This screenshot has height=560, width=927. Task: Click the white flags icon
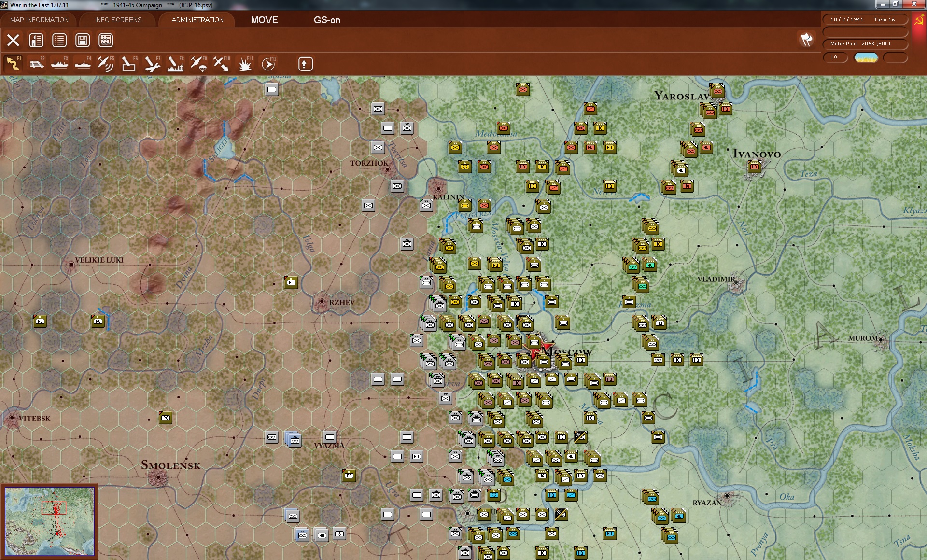click(x=806, y=40)
